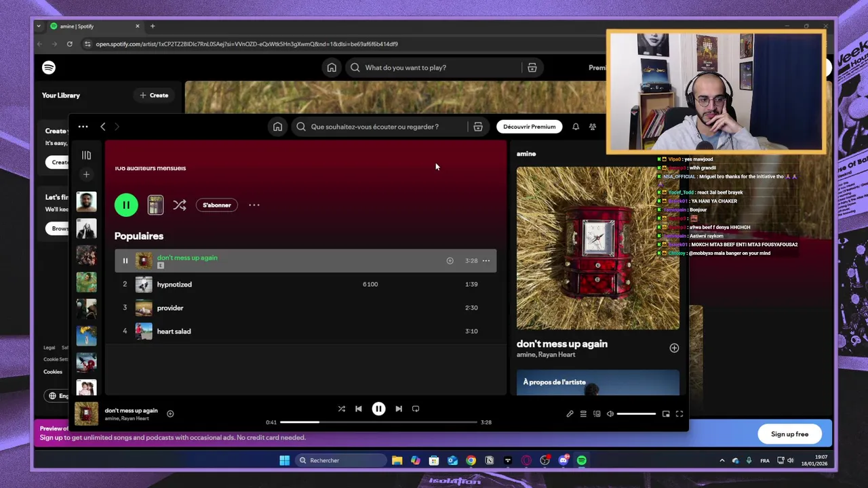Viewport: 868px width, 488px height.
Task: Click Home icon in browser Spotify web player
Action: [332, 68]
